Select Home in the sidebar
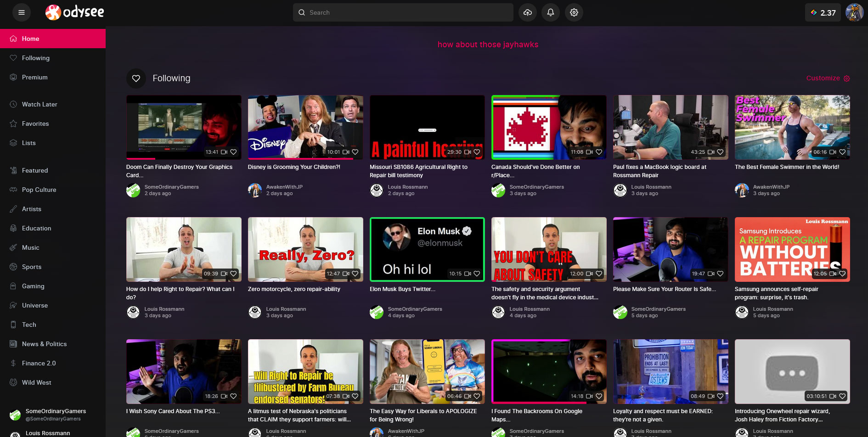Screen dimensions: 868x437 pos(53,39)
